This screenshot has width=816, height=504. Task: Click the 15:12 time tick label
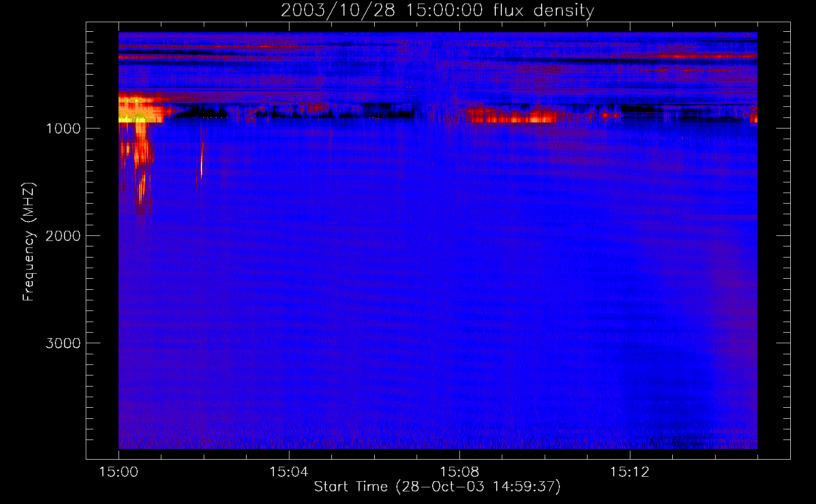630,472
